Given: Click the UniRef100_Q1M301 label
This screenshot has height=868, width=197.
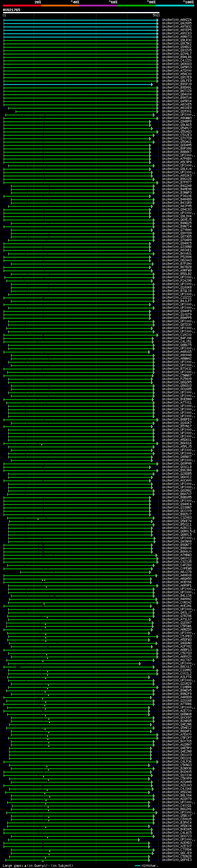Looking at the screenshot, I should click(177, 111).
